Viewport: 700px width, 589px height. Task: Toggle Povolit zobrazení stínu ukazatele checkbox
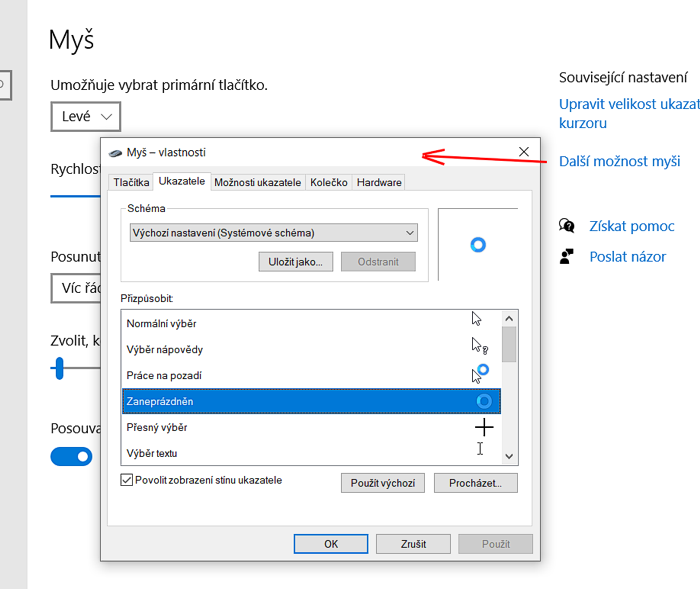click(126, 480)
